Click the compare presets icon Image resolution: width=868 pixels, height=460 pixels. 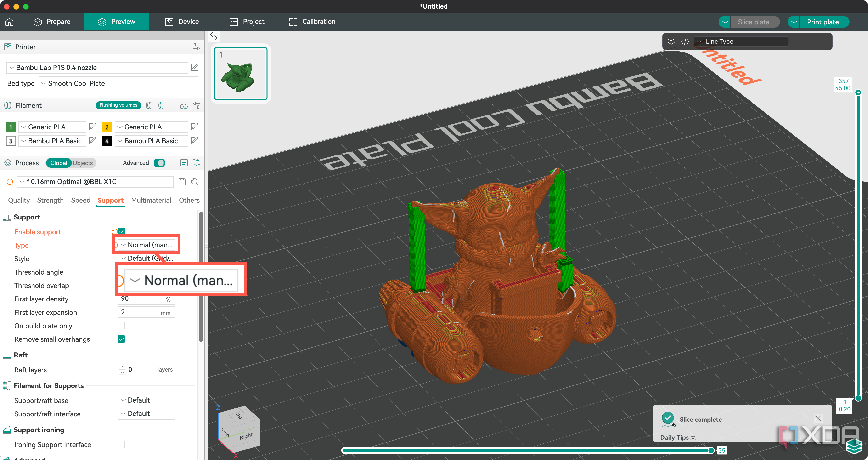click(197, 163)
